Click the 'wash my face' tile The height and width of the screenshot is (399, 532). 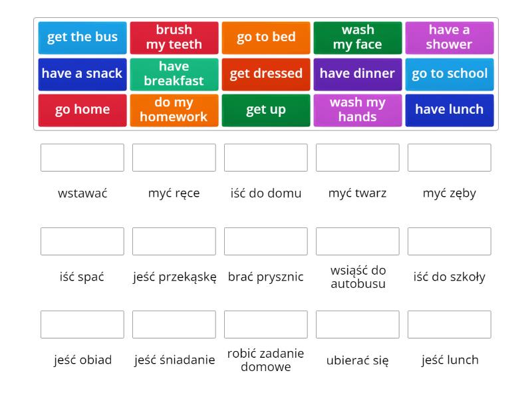pos(358,37)
